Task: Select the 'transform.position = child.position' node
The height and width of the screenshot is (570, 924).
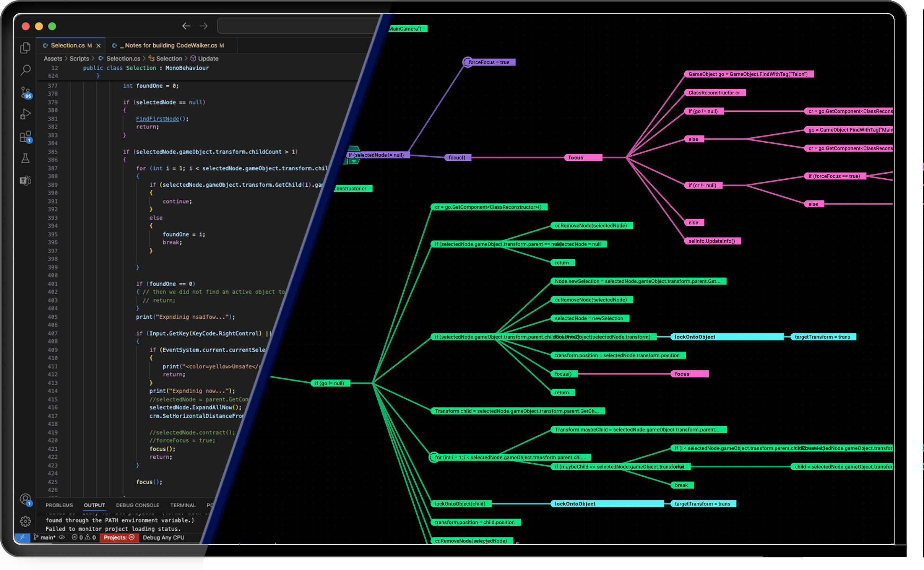Action: (x=476, y=522)
